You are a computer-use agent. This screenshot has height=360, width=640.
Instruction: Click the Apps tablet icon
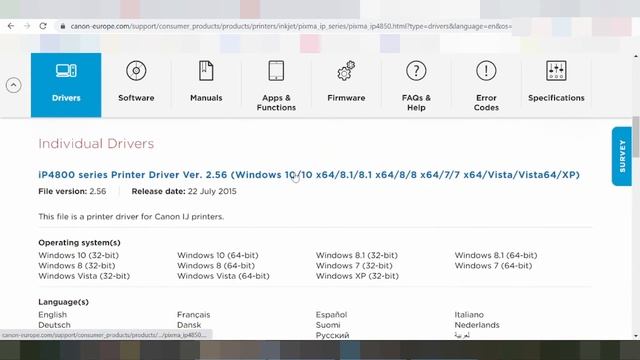(276, 71)
